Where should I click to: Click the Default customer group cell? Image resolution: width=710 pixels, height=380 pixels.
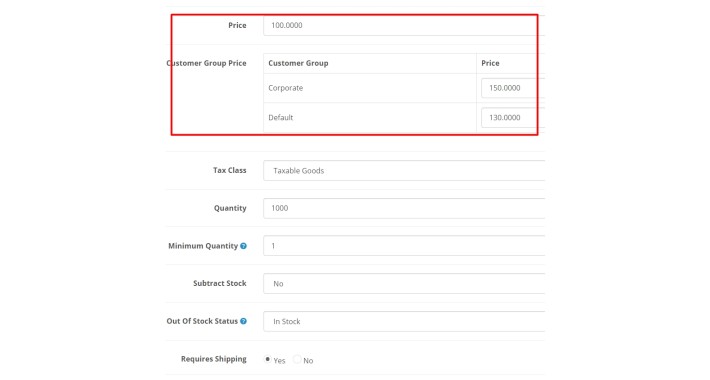click(369, 117)
